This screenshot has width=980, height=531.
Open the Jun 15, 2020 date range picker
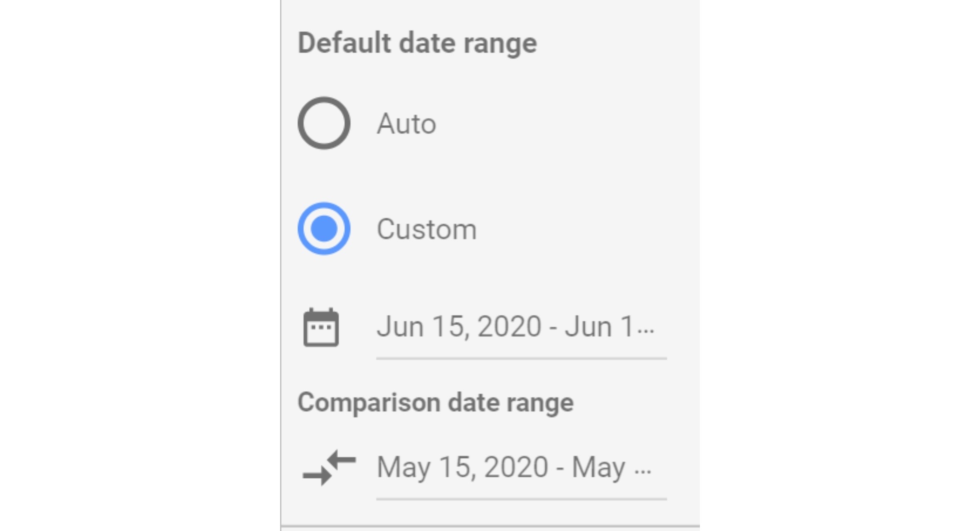coord(521,332)
